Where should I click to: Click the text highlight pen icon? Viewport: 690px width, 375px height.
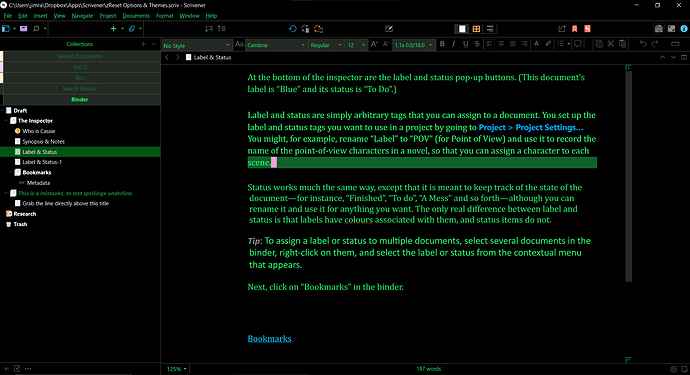pyautogui.click(x=548, y=44)
